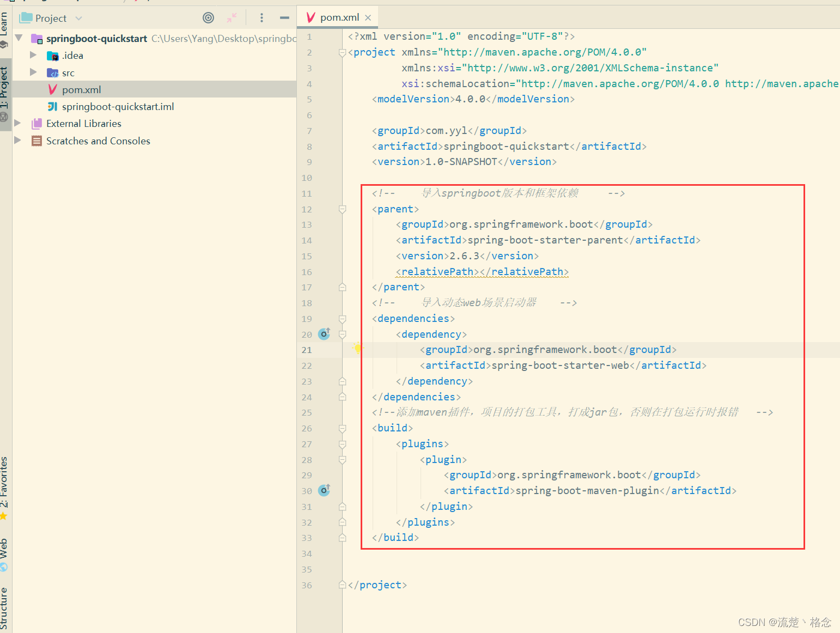Screen dimensions: 840x633
Task: Fold the plugins tag at line 27
Action: tap(343, 444)
